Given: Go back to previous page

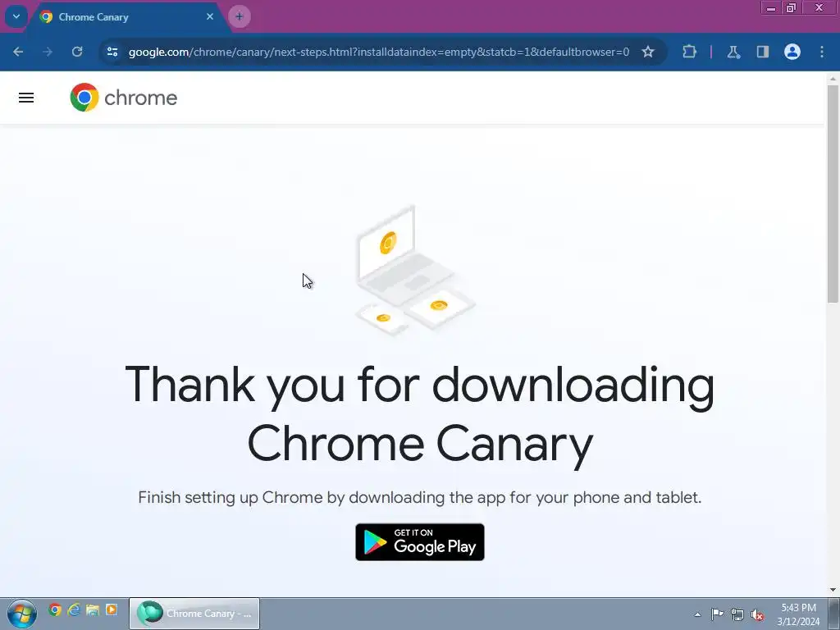Looking at the screenshot, I should [18, 52].
